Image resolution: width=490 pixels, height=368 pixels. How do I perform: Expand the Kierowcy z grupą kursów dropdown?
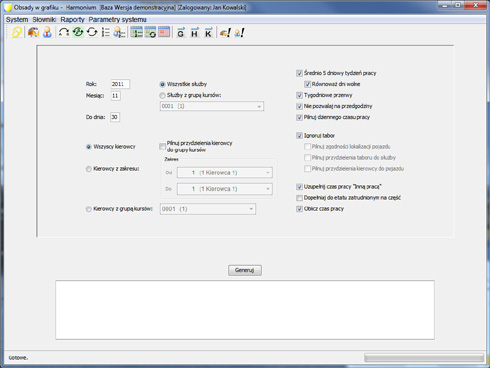pyautogui.click(x=208, y=209)
